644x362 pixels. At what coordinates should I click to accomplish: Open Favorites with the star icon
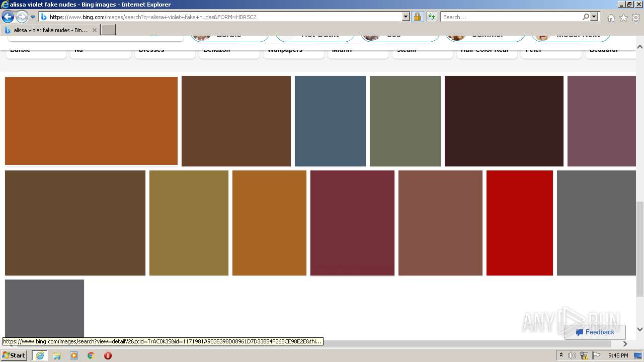623,18
